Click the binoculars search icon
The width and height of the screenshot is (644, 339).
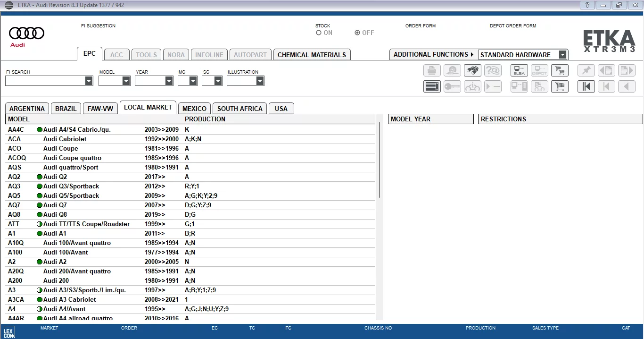[472, 71]
